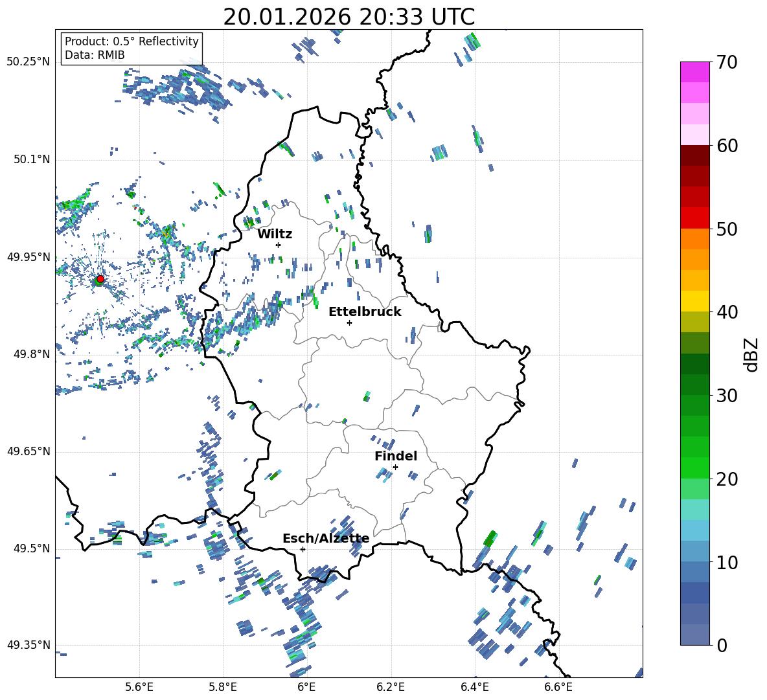This screenshot has width=767, height=700.
Task: Click the 50 value on colorbar
Action: tap(727, 229)
